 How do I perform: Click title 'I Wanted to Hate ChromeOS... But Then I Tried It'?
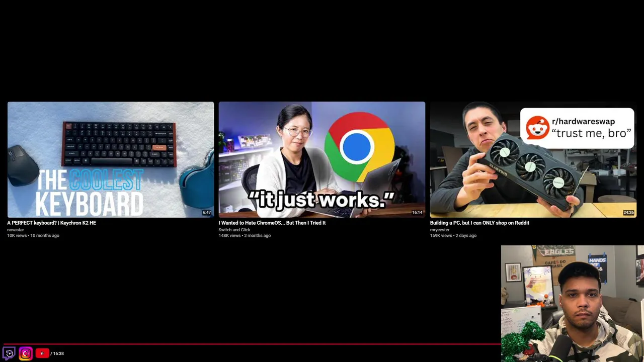[272, 223]
